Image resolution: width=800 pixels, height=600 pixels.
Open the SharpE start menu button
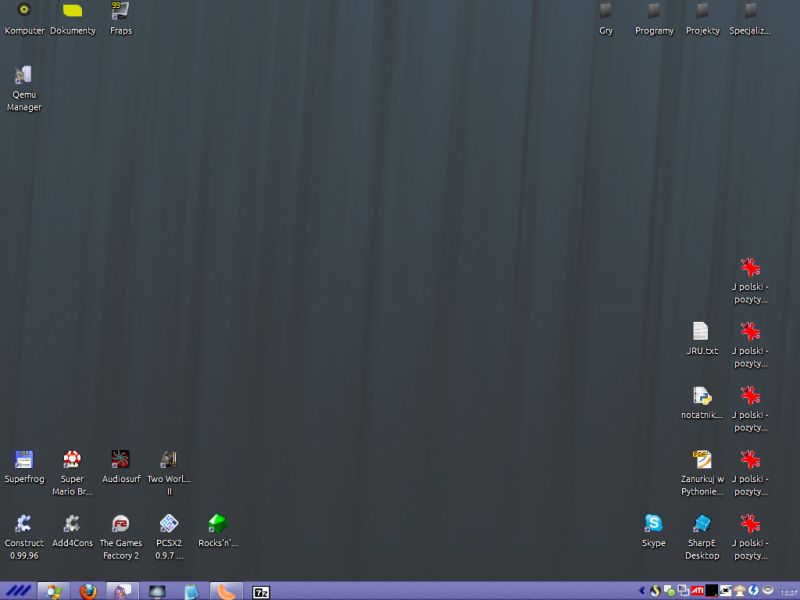[18, 591]
